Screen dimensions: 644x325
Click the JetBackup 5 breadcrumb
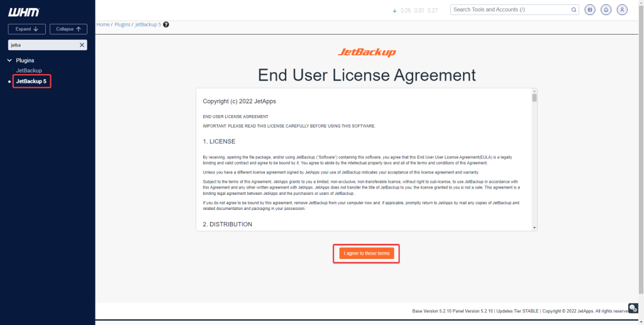point(148,25)
